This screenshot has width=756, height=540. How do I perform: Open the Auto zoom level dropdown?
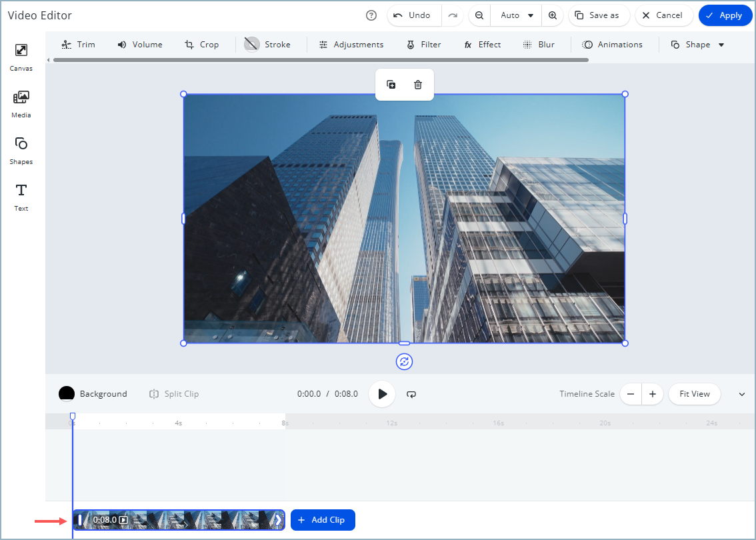(x=517, y=15)
